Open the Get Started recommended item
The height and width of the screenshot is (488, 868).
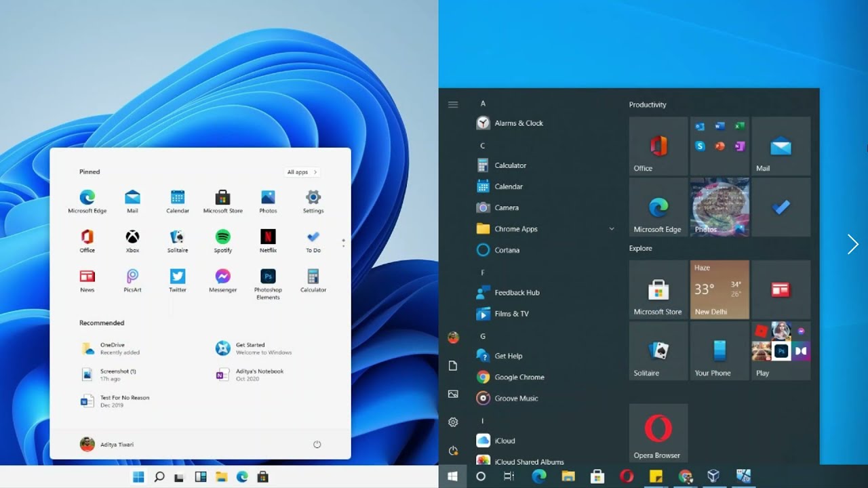point(254,348)
